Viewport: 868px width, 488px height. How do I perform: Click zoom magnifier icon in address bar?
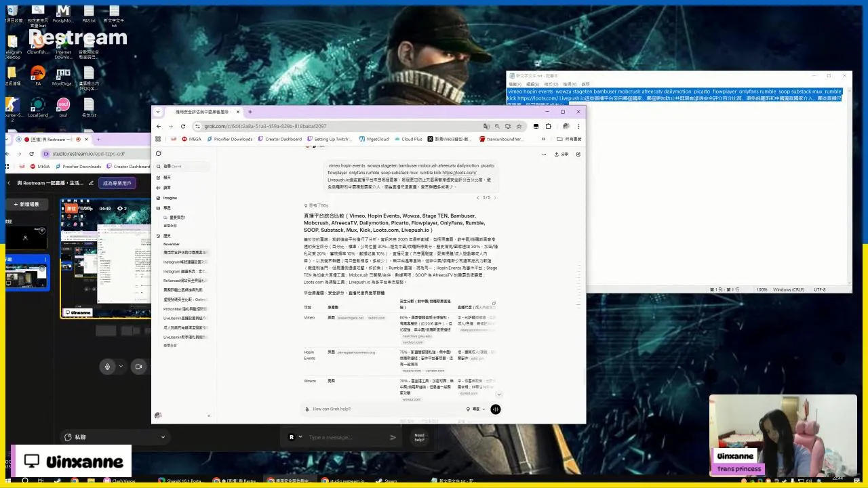click(x=497, y=126)
